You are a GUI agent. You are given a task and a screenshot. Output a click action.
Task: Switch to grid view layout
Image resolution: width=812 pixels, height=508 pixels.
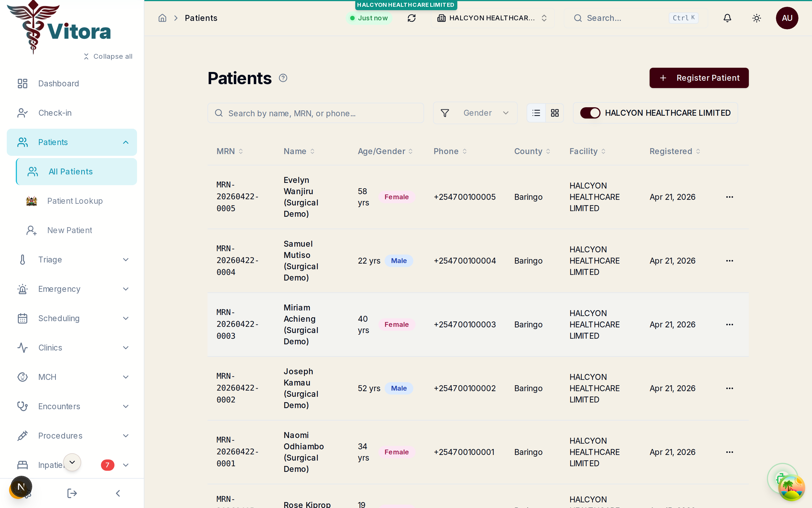point(555,113)
